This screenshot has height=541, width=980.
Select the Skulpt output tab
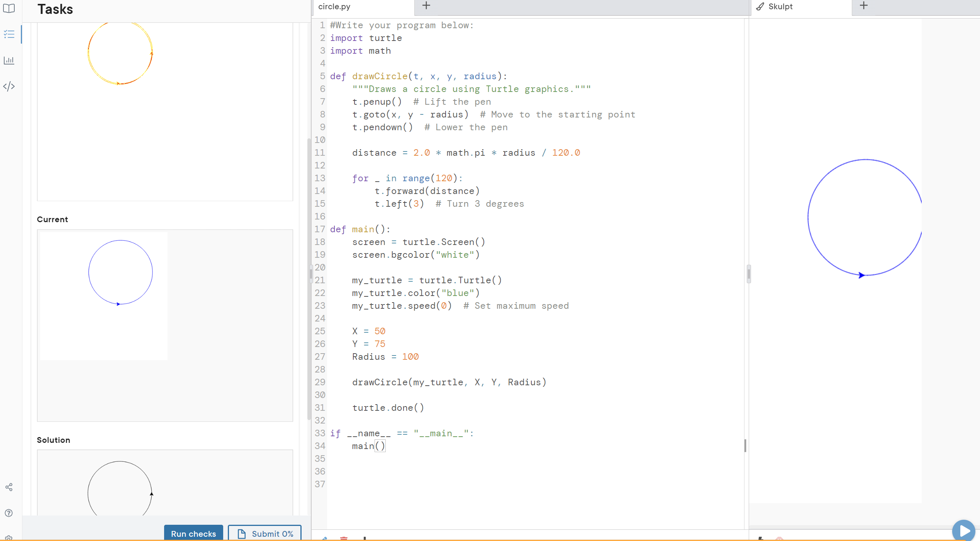780,6
